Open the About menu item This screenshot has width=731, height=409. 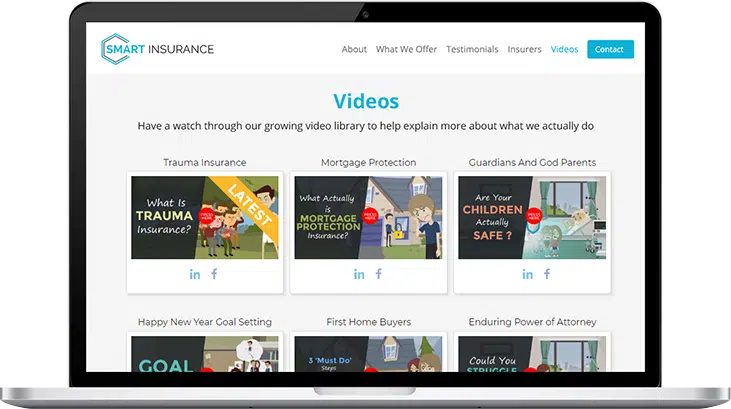pos(354,49)
